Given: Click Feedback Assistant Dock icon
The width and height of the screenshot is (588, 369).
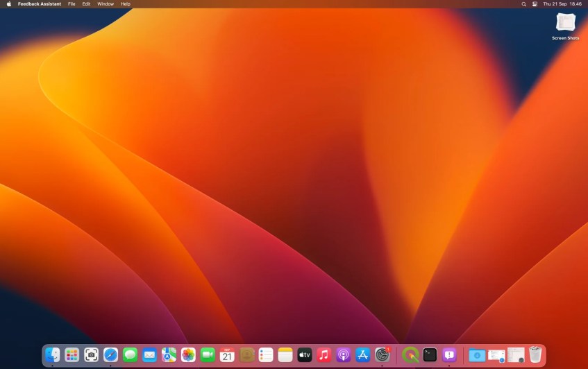Looking at the screenshot, I should [449, 354].
